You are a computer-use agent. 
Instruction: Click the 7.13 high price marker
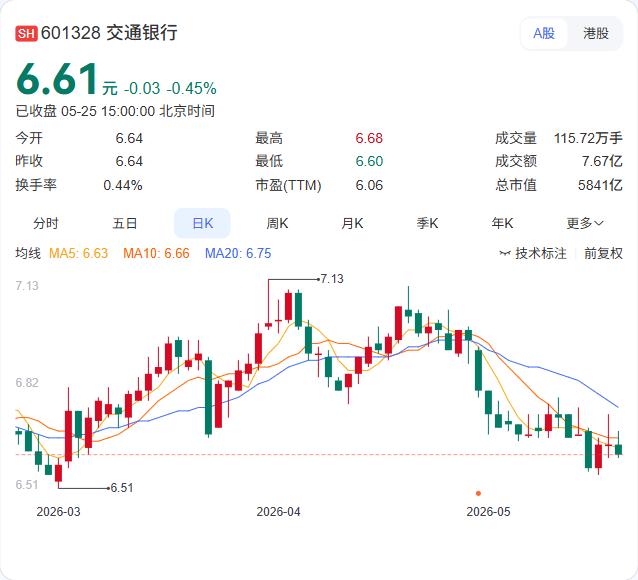[x=332, y=279]
